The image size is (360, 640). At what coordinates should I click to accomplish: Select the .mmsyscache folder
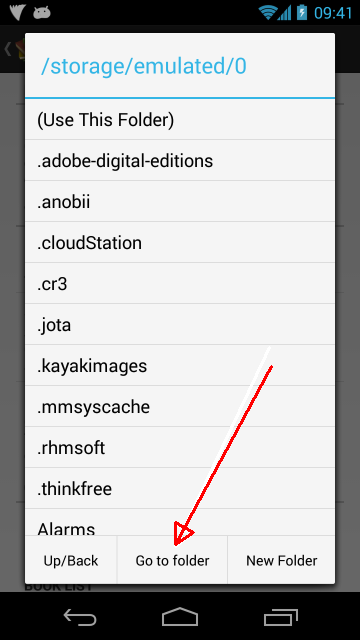[180, 407]
